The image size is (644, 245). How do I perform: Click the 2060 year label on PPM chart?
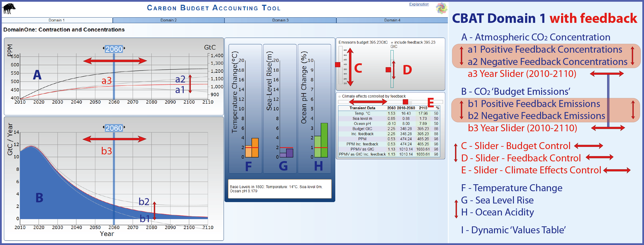114,49
